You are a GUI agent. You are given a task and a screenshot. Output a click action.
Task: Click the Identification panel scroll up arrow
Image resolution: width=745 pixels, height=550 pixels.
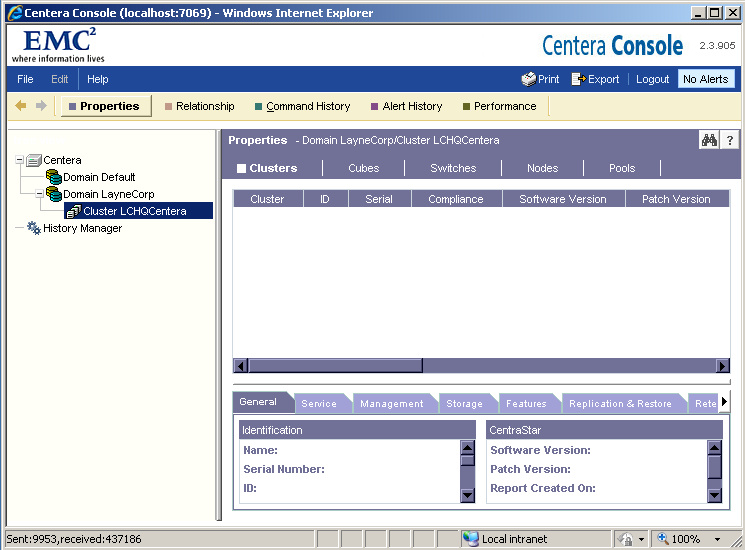468,447
